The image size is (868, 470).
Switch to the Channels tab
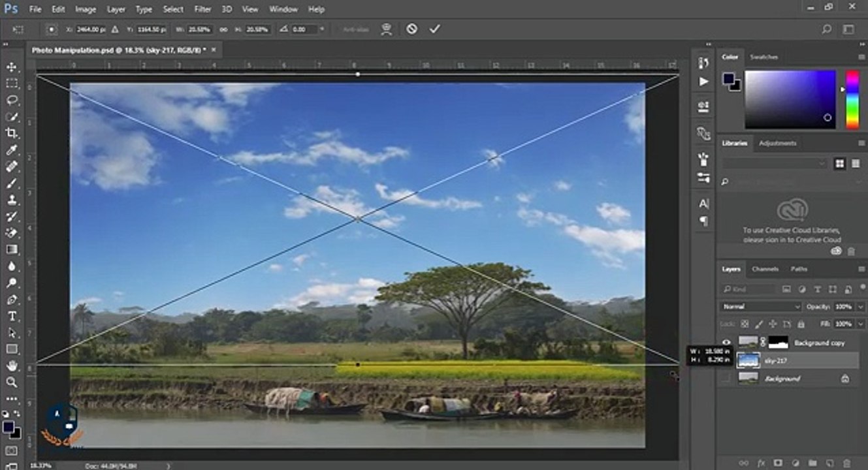765,269
